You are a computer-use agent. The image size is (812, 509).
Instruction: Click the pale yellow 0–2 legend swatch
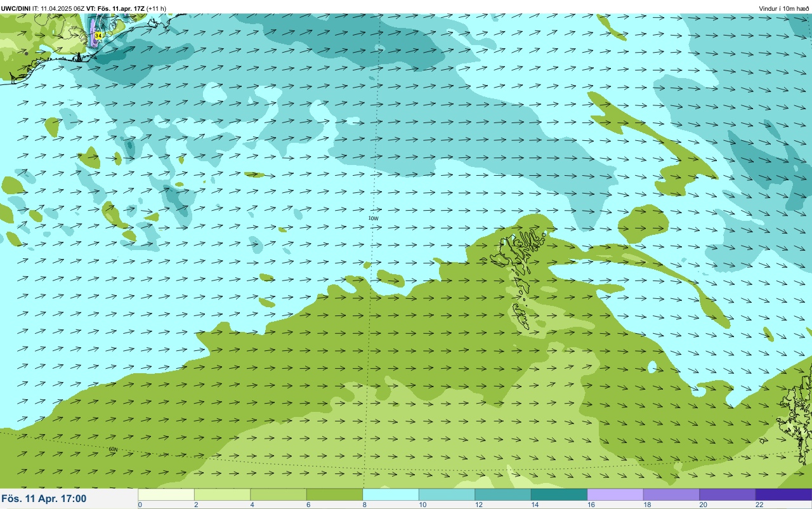[166, 494]
